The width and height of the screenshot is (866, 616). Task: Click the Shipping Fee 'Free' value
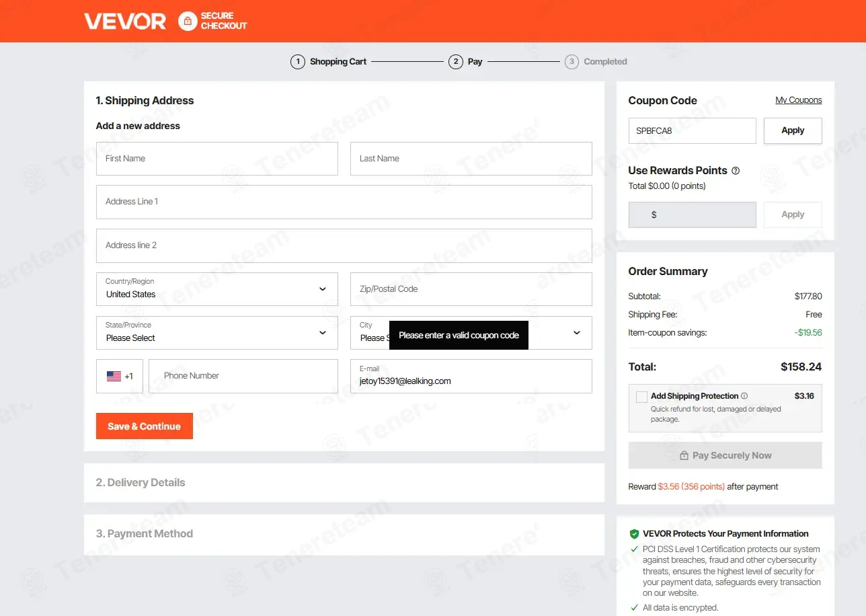[814, 315]
